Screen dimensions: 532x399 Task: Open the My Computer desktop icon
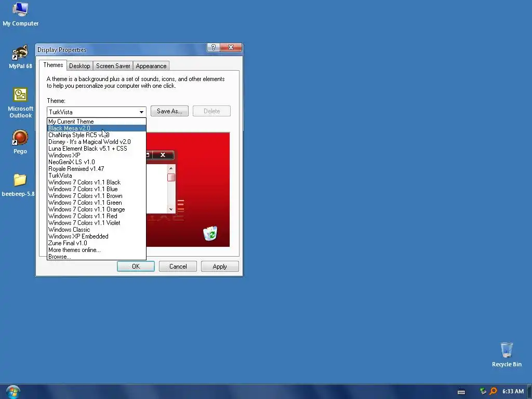20,14
